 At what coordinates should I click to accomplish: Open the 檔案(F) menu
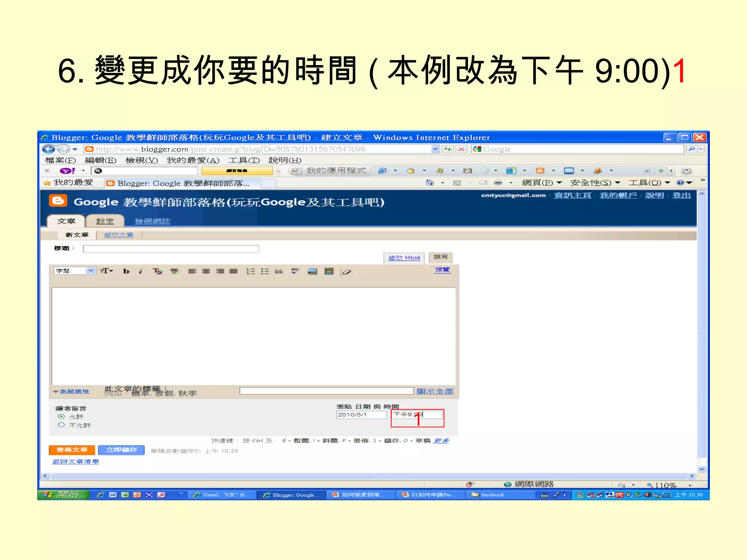coord(60,160)
